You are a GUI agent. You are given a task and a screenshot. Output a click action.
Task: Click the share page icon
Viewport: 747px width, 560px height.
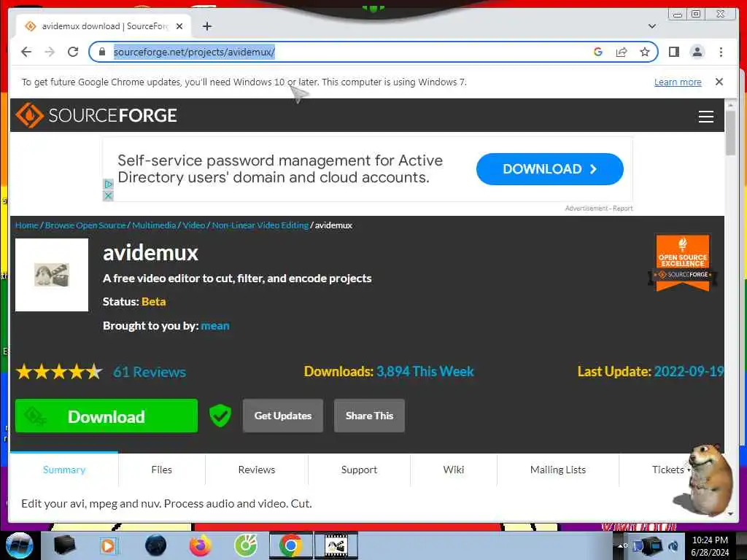coord(622,52)
